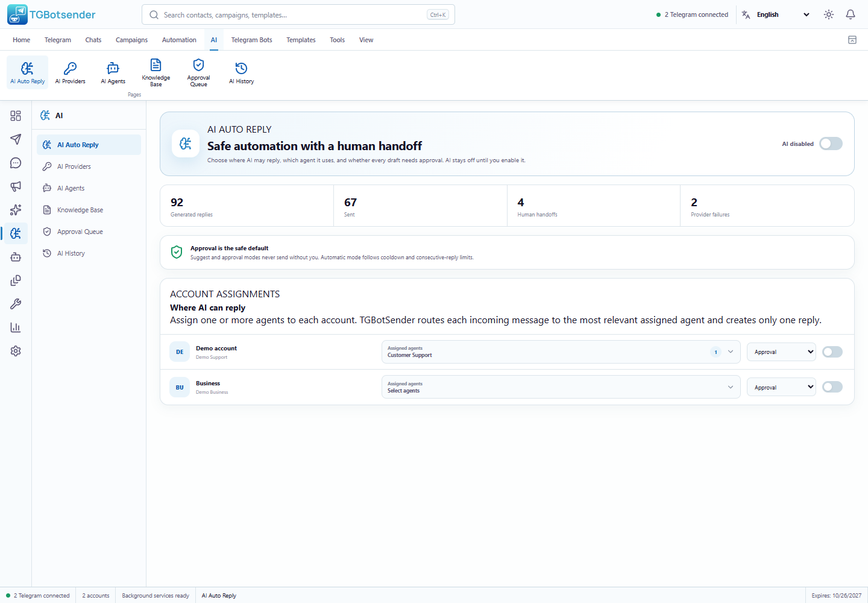Open the Automation tab

[x=179, y=40]
